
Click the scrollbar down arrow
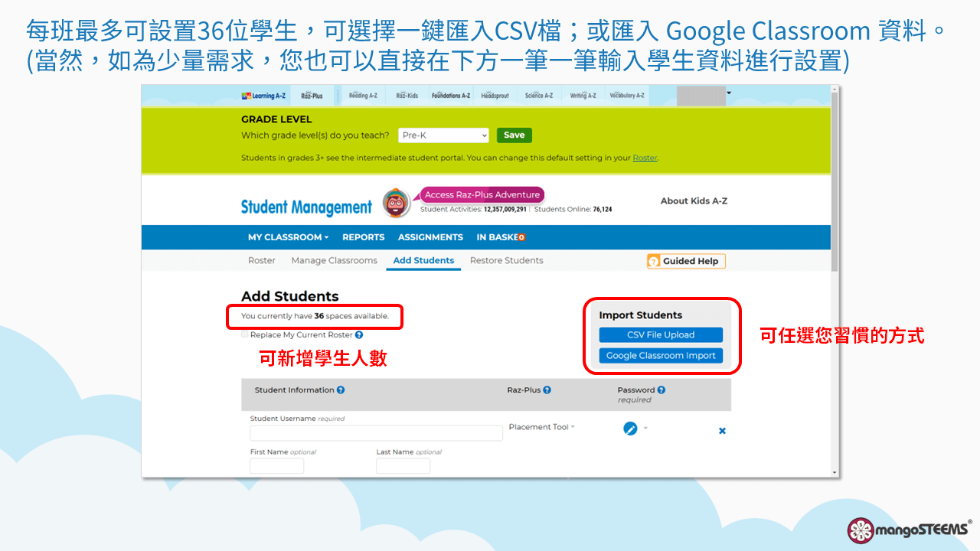click(835, 473)
